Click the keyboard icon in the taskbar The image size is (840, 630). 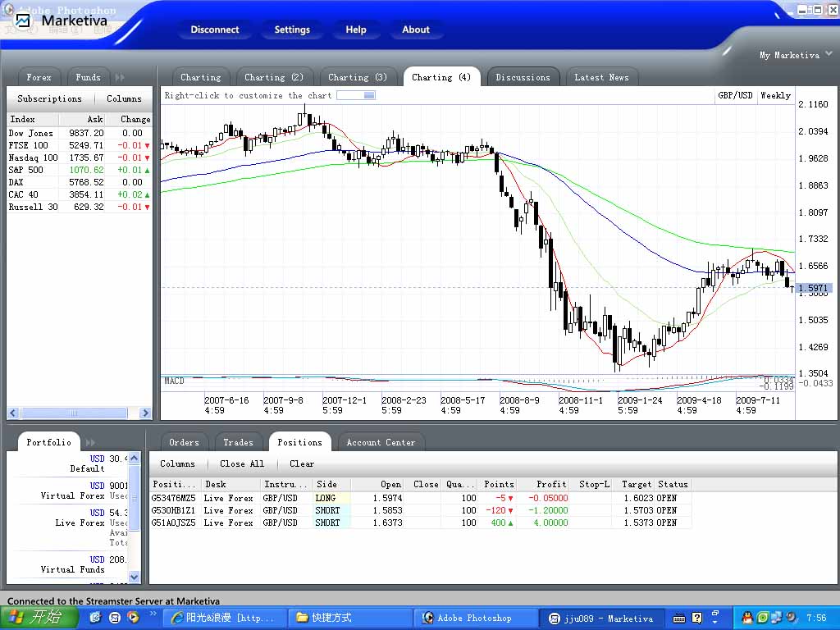point(679,618)
